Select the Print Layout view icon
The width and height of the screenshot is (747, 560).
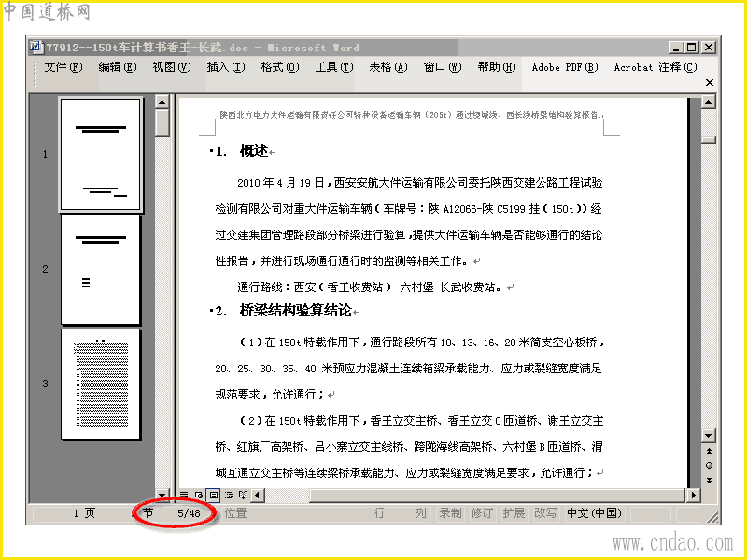(x=214, y=496)
